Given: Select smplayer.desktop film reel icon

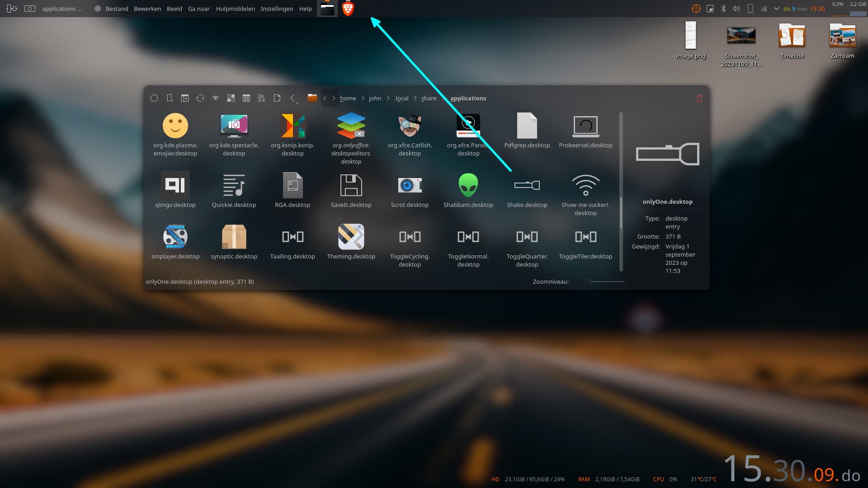Looking at the screenshot, I should click(x=175, y=237).
